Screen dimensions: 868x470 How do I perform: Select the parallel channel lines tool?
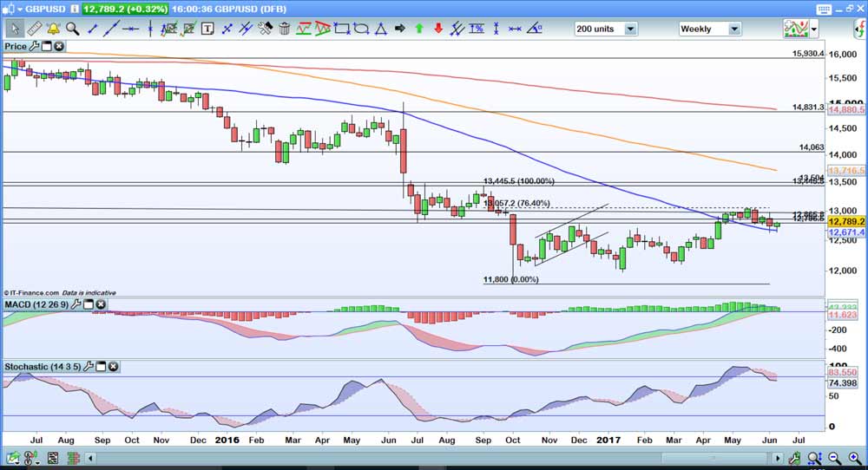457,29
